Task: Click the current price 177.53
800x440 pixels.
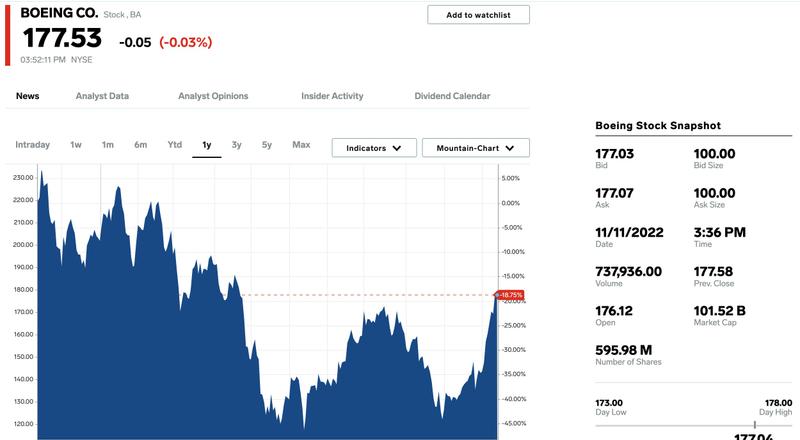Action: click(62, 38)
